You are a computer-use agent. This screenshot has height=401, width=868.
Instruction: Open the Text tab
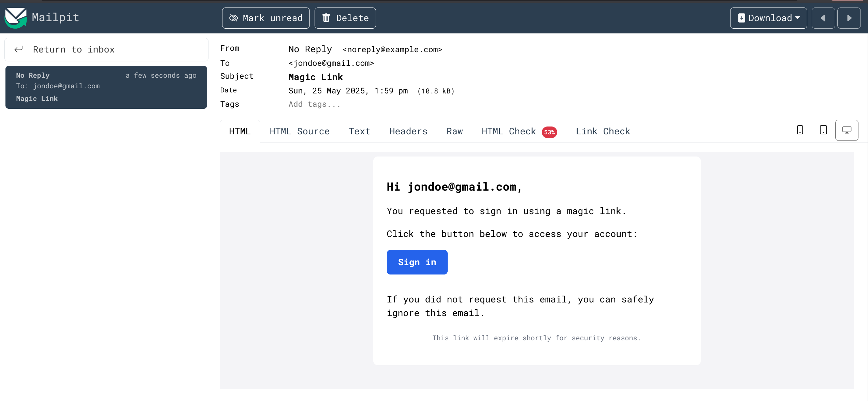tap(359, 131)
